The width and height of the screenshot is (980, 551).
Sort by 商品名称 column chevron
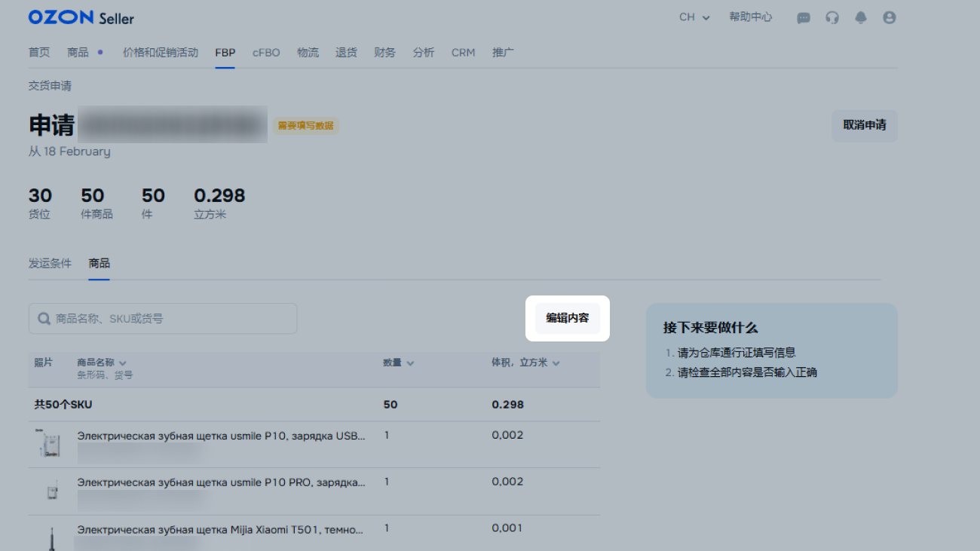(x=122, y=363)
